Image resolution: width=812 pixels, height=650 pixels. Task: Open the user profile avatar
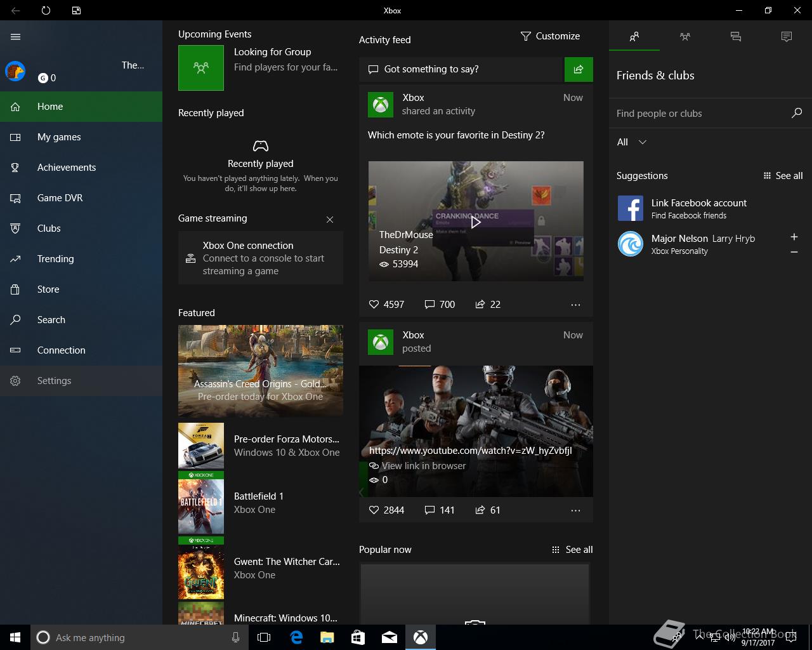pos(15,70)
